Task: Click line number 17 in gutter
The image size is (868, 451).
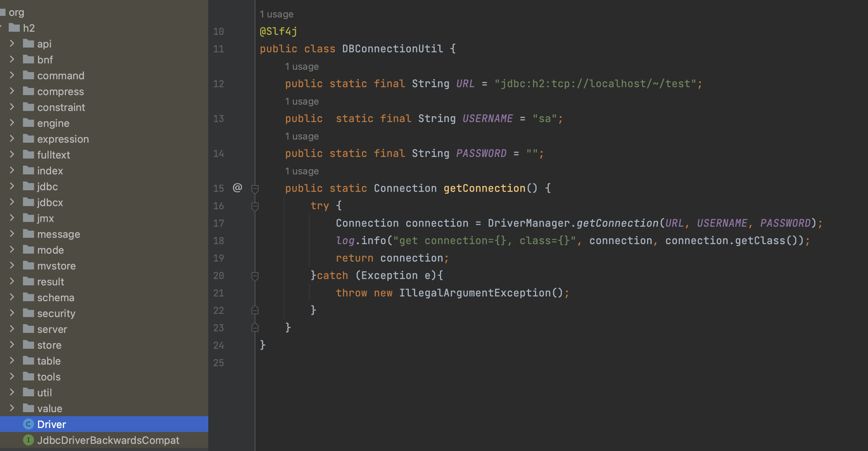Action: pyautogui.click(x=219, y=223)
